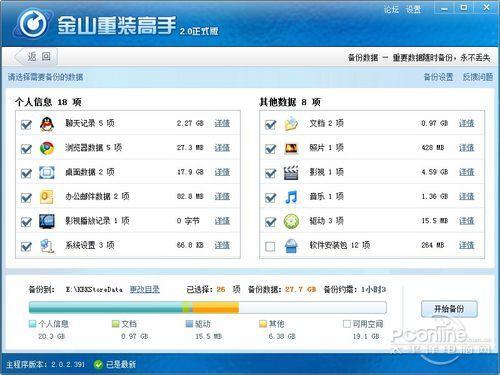The width and height of the screenshot is (500, 375).
Task: Click the 27.7 GB backup data total
Action: (300, 289)
